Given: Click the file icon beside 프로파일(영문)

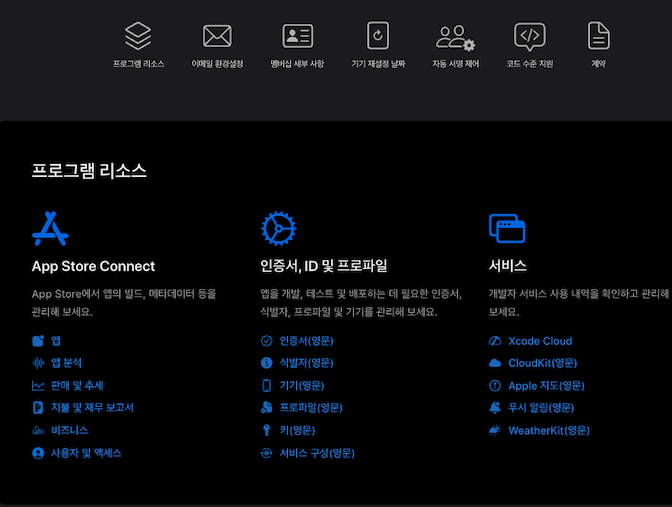Looking at the screenshot, I should point(267,408).
